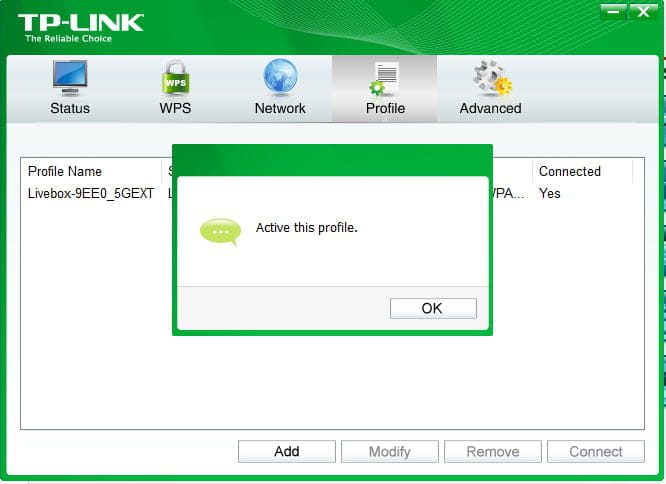
Task: Switch to the Profile tab label
Action: pos(385,108)
